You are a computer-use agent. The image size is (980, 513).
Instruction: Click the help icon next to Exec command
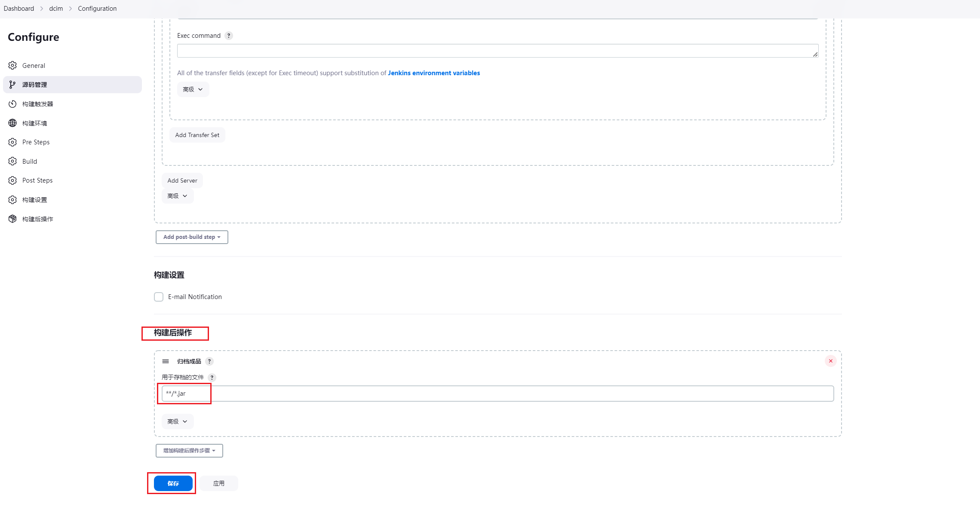(x=229, y=36)
